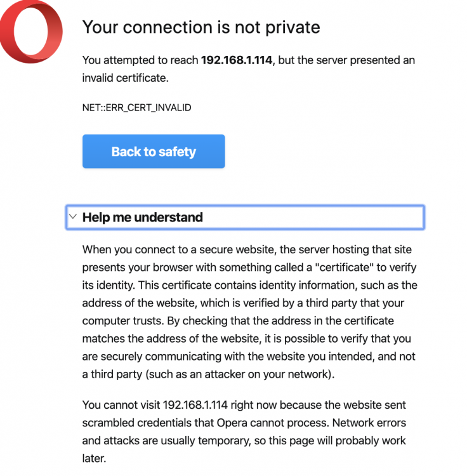
Task: Collapse the Help me understand section
Action: pyautogui.click(x=245, y=217)
